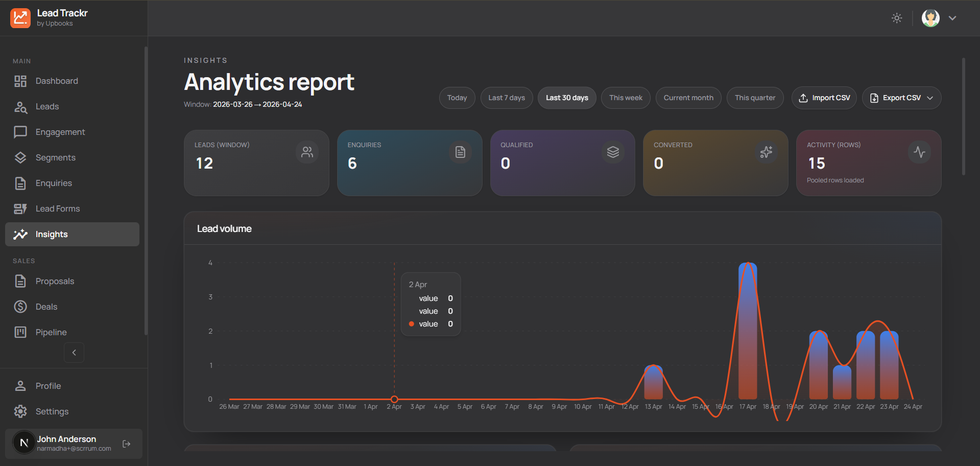Collapse the sidebar with the chevron
Image resolution: width=980 pixels, height=466 pixels.
pyautogui.click(x=74, y=352)
